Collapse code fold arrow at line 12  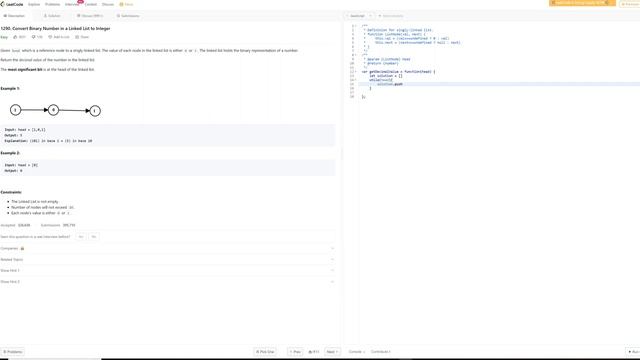[356, 71]
